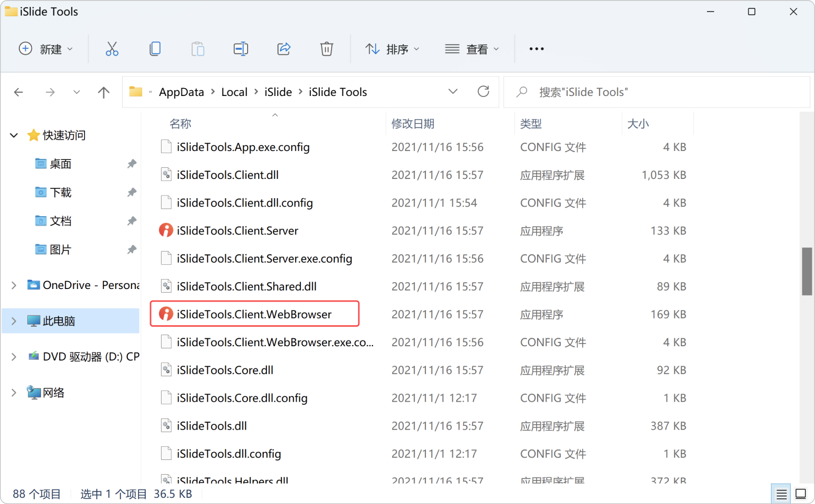Select 此电脑 in navigation pane

point(71,321)
